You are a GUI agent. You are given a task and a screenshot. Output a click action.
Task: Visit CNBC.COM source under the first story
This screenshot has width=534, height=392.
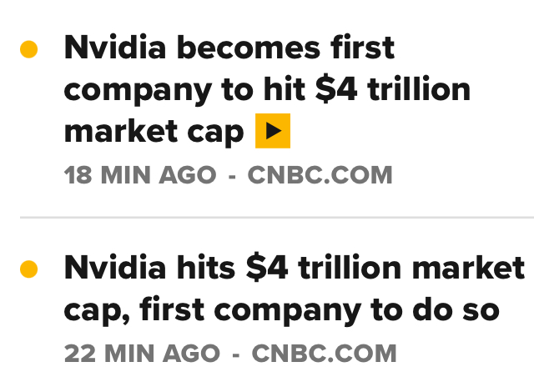(320, 176)
